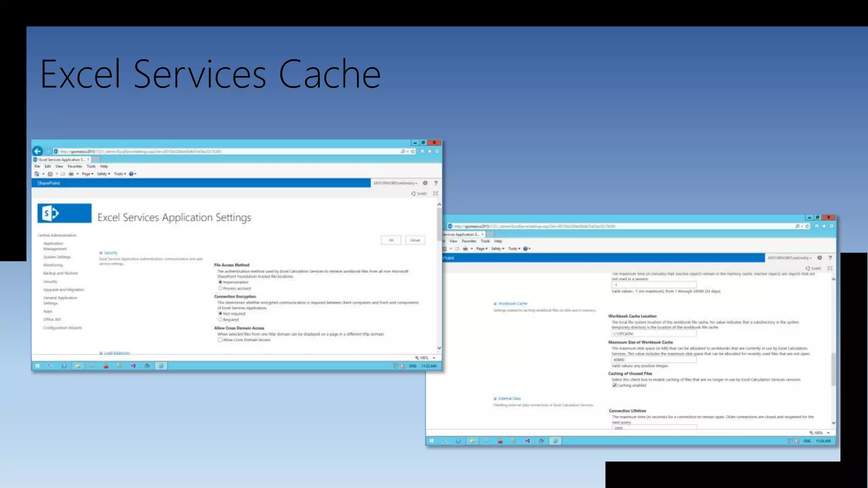Open favorites star in left browser window
The width and height of the screenshot is (868, 488).
click(430, 151)
